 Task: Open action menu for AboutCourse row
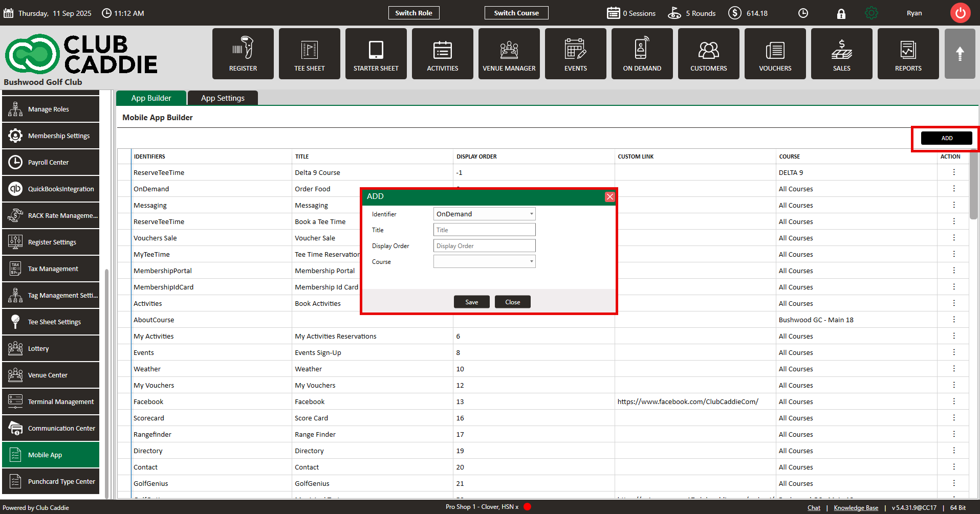coord(954,320)
